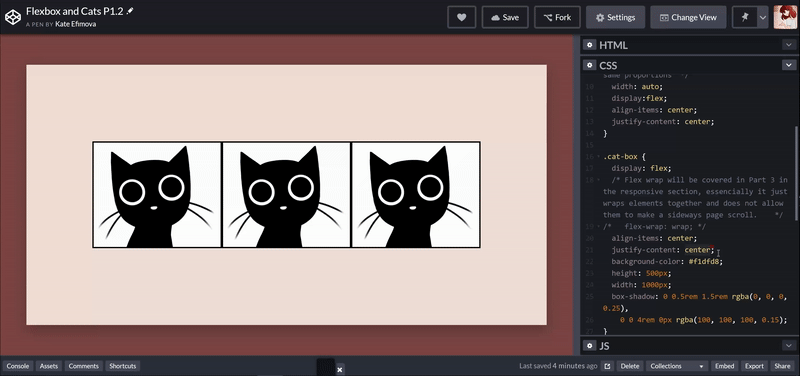Click 'align-items: center;' on line 12
This screenshot has height=376, width=800.
[654, 110]
